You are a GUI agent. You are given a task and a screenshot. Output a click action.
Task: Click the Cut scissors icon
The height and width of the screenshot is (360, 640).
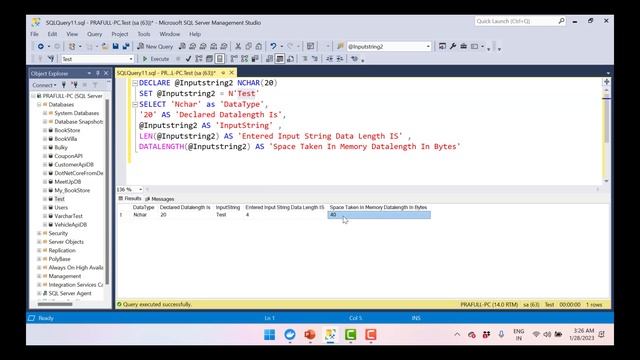coord(238,47)
